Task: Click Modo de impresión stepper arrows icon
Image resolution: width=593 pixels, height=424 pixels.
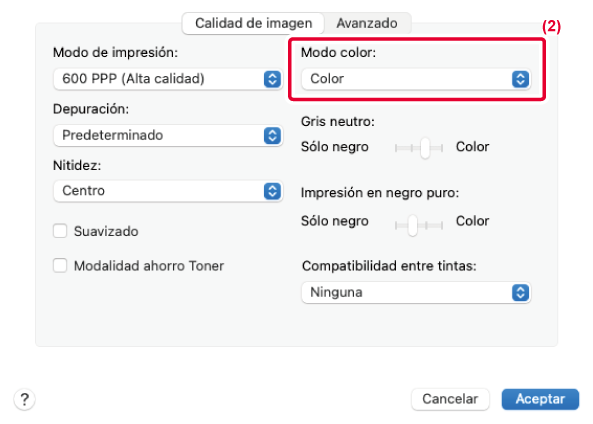Action: (272, 79)
